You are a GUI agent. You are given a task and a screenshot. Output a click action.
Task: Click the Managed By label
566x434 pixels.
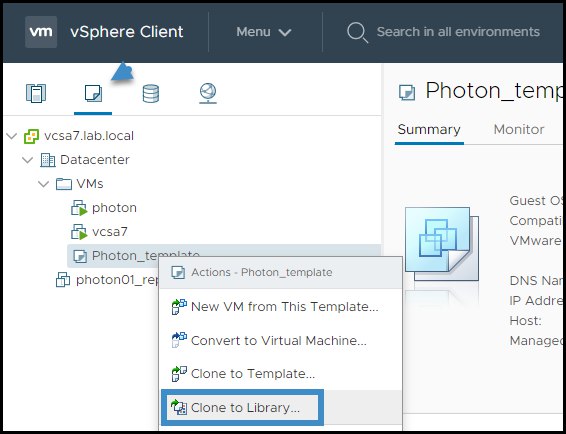(536, 340)
